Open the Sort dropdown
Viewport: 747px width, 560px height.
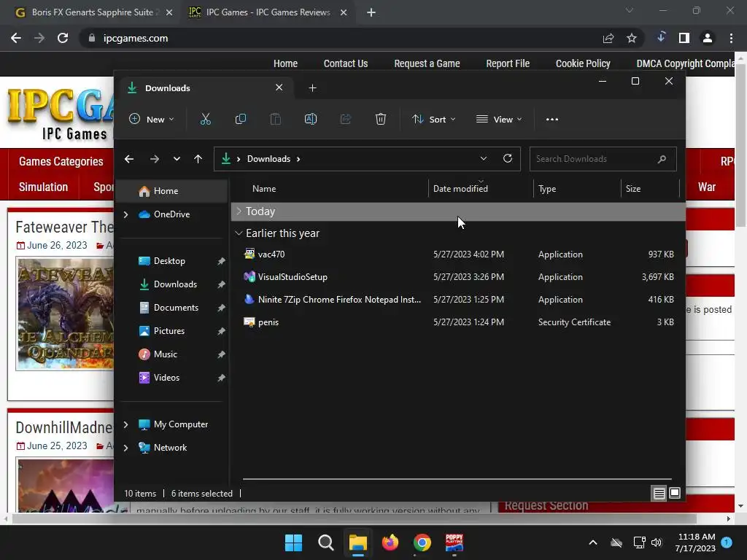(433, 119)
